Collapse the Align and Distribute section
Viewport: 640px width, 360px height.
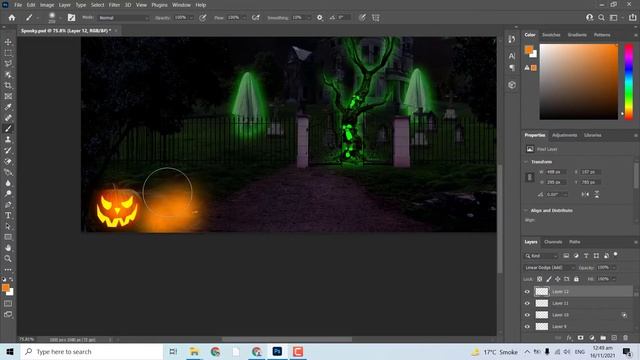click(526, 211)
